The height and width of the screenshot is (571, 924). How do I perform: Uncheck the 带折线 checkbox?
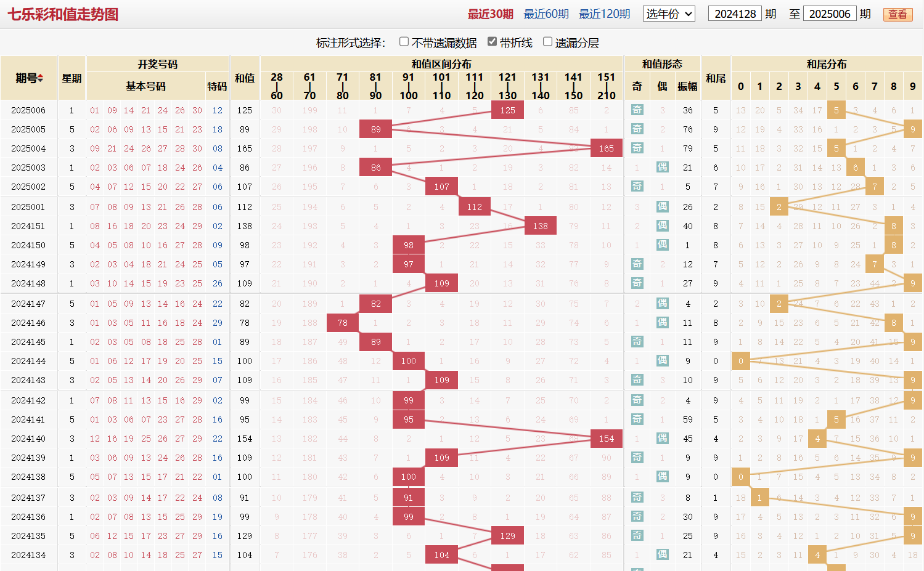coord(492,42)
